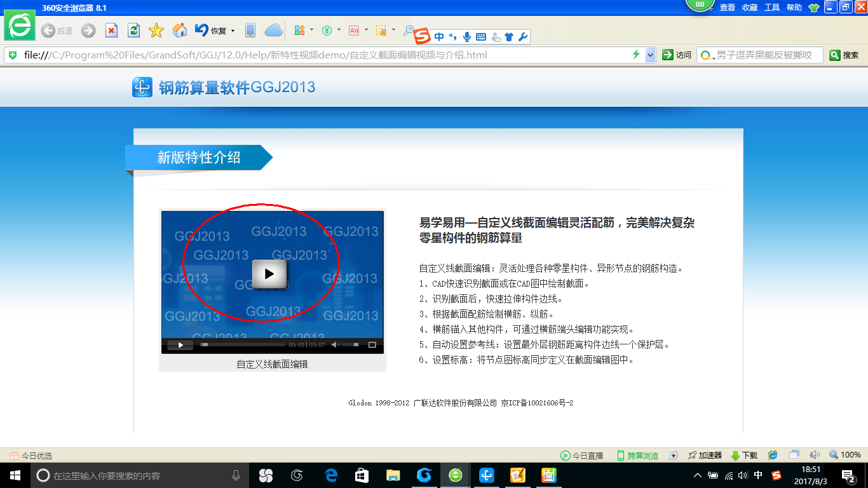The image size is (868, 488).
Task: Click the 访问 go button
Action: pyautogui.click(x=677, y=55)
